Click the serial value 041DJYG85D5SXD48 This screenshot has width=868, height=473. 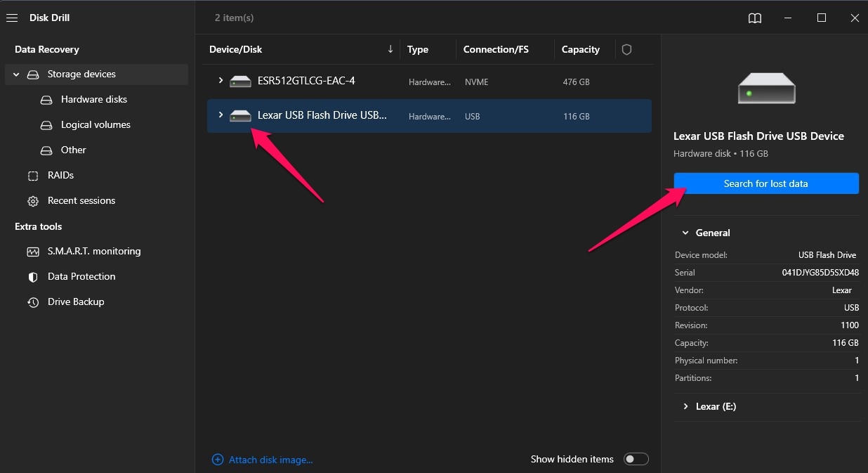(x=820, y=273)
